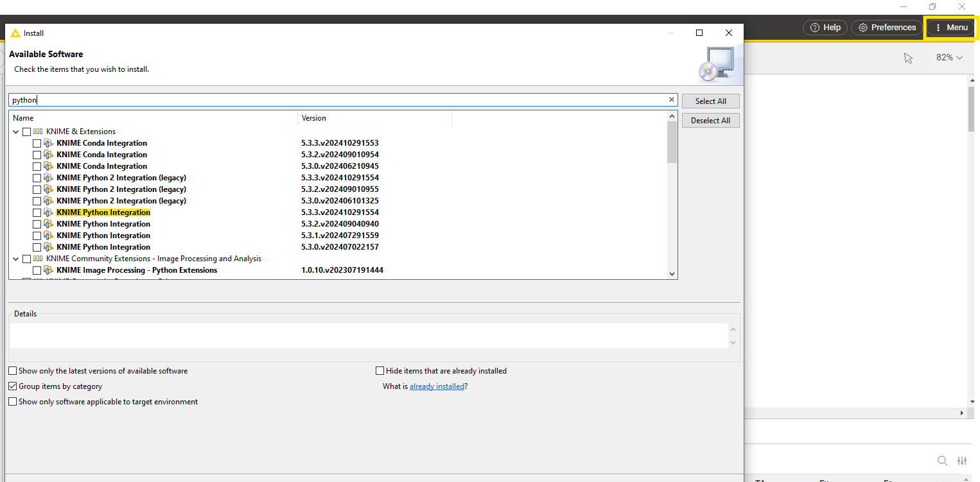Open the Menu button in the KNIME toolbar

point(950,28)
